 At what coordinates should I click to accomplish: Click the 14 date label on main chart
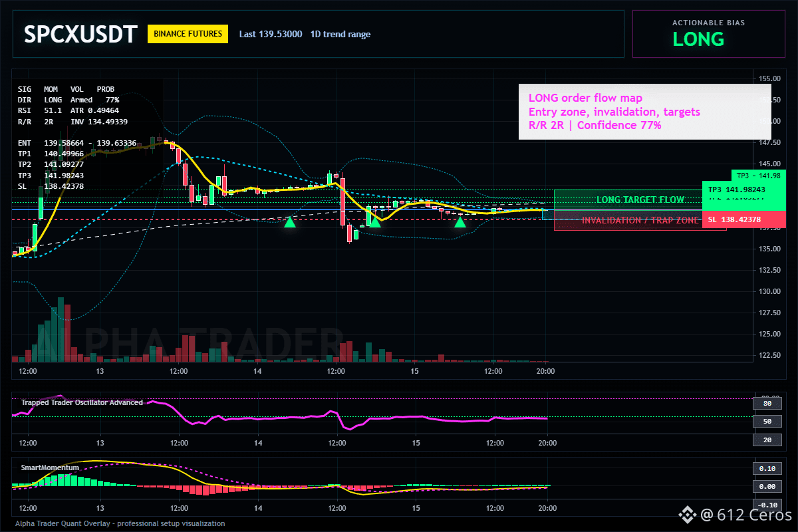[x=257, y=371]
